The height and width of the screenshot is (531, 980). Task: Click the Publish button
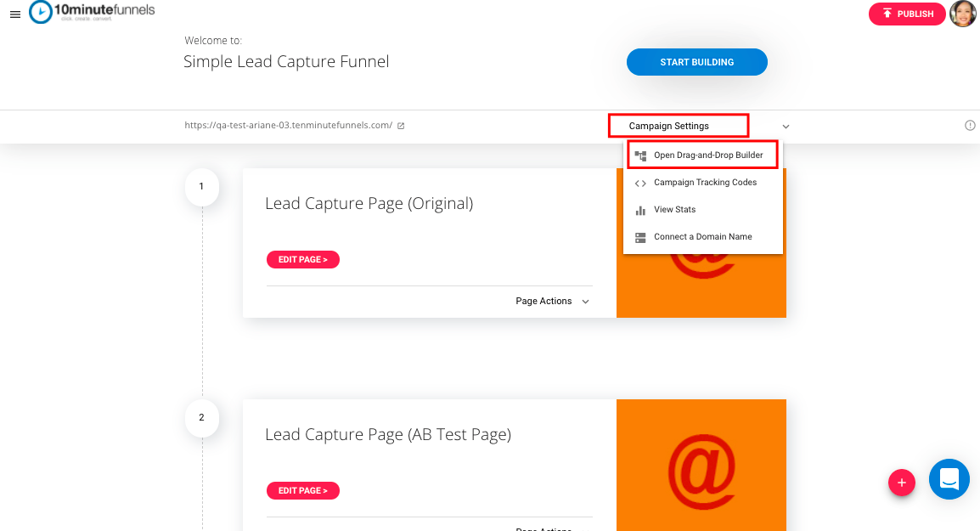click(x=907, y=14)
